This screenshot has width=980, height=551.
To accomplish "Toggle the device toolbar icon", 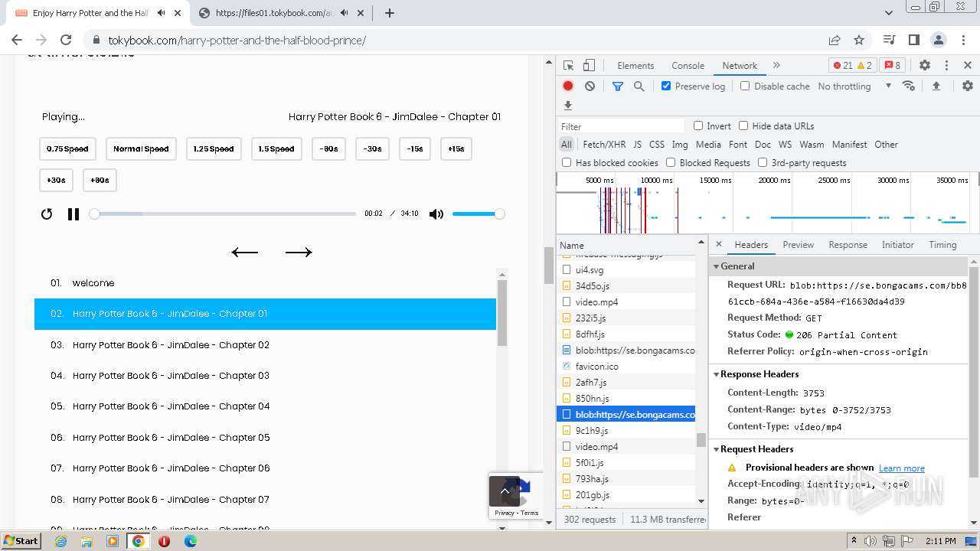I will click(x=589, y=66).
